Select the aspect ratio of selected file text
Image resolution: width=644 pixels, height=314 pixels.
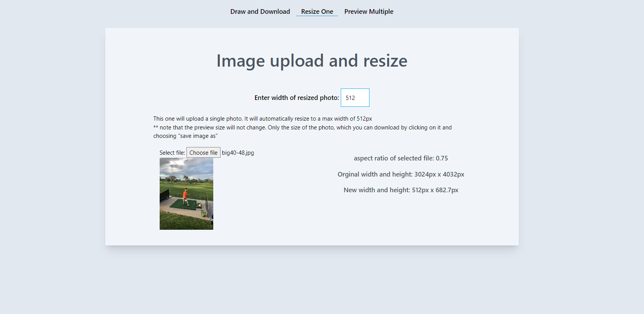tap(401, 158)
